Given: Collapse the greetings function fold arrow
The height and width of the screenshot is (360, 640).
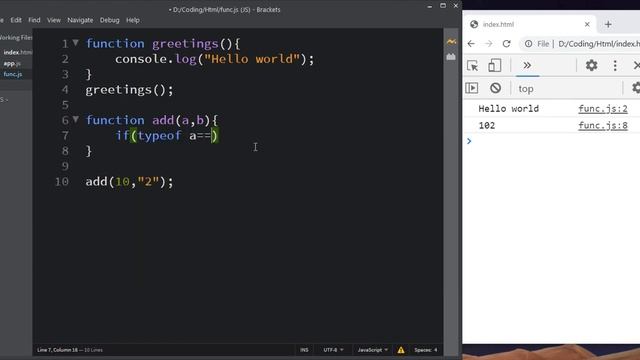Looking at the screenshot, I should pyautogui.click(x=76, y=42).
